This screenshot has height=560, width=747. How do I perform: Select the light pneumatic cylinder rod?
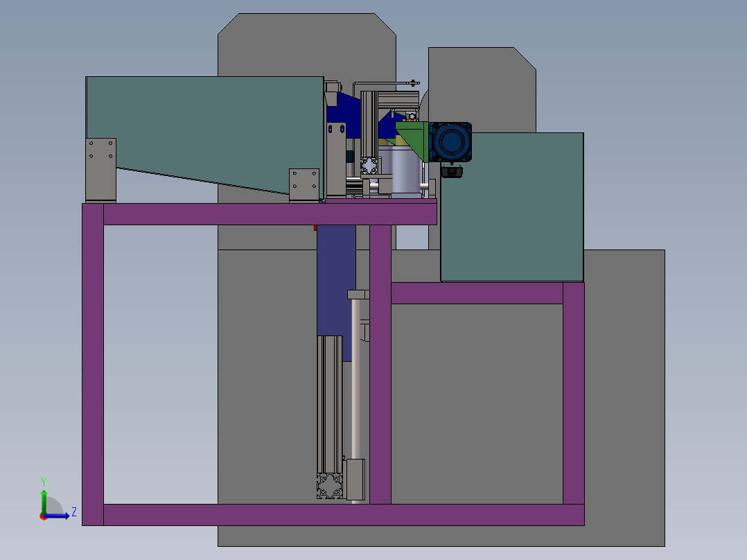point(356,379)
